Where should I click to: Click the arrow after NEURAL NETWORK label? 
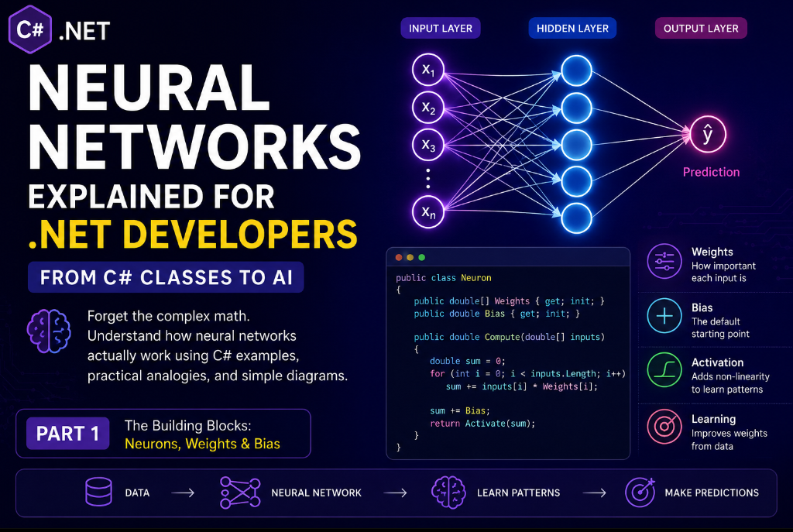396,493
